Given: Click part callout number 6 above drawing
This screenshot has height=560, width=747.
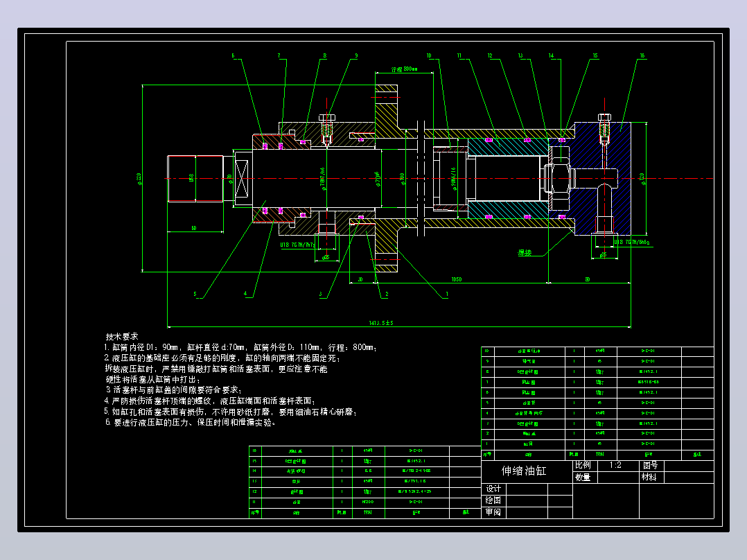Looking at the screenshot, I should pyautogui.click(x=233, y=55).
